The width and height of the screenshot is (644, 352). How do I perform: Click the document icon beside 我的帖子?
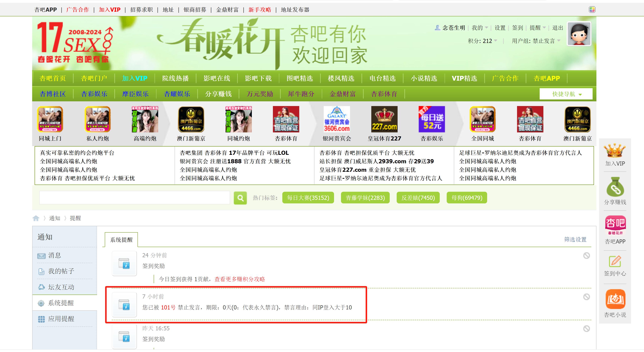41,271
